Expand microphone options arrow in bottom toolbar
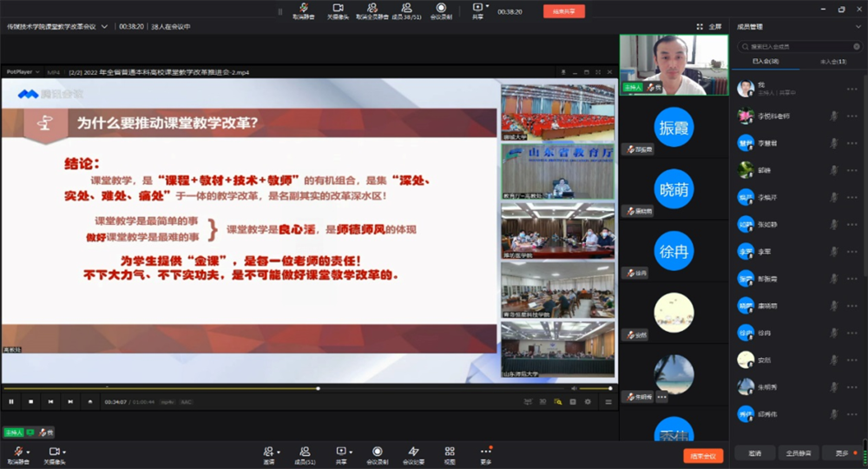Screen dimensions: 868x469 [28, 452]
